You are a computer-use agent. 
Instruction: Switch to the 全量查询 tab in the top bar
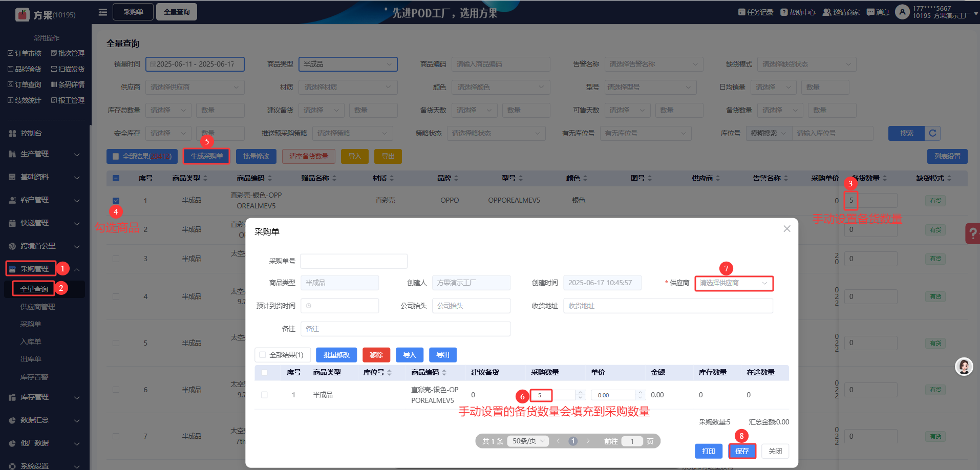coord(177,12)
